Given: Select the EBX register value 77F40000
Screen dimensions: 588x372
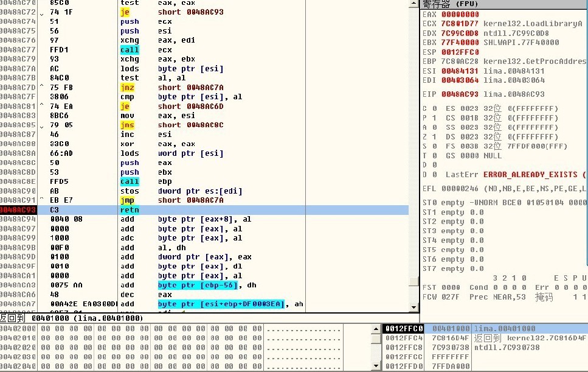Looking at the screenshot, I should pyautogui.click(x=460, y=43).
